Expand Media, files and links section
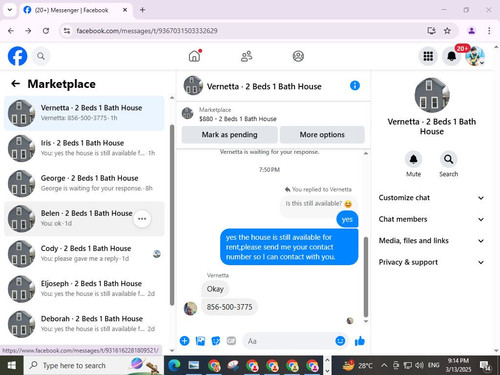 click(x=431, y=241)
